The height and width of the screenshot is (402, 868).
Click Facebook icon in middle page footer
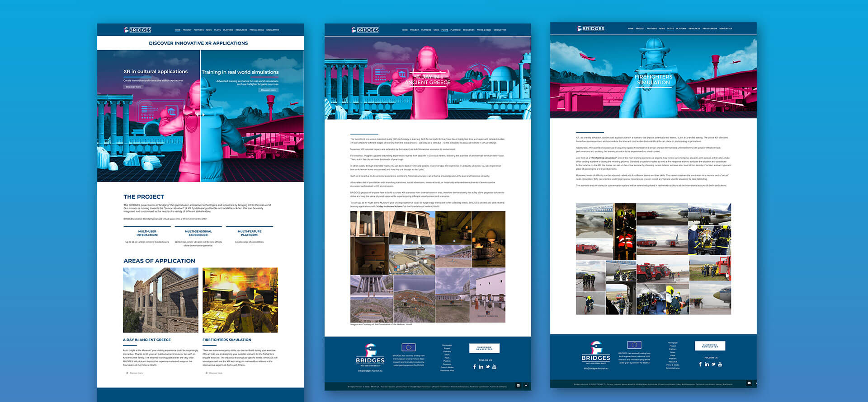(475, 367)
